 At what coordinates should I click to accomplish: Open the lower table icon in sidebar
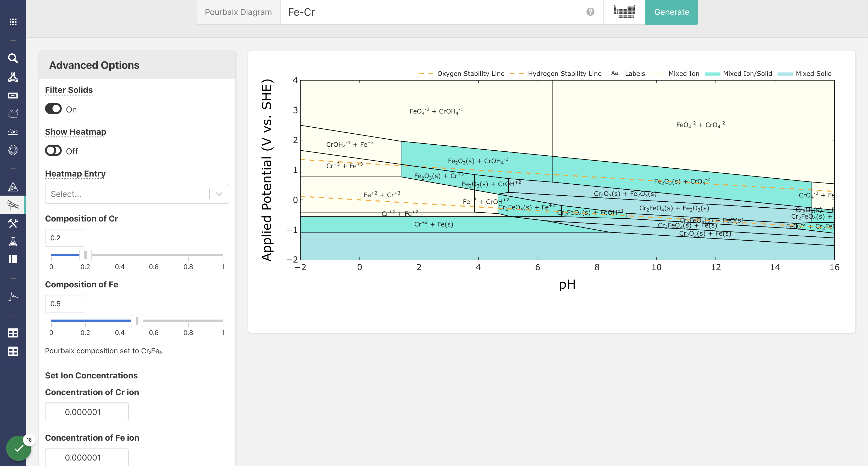tap(13, 351)
